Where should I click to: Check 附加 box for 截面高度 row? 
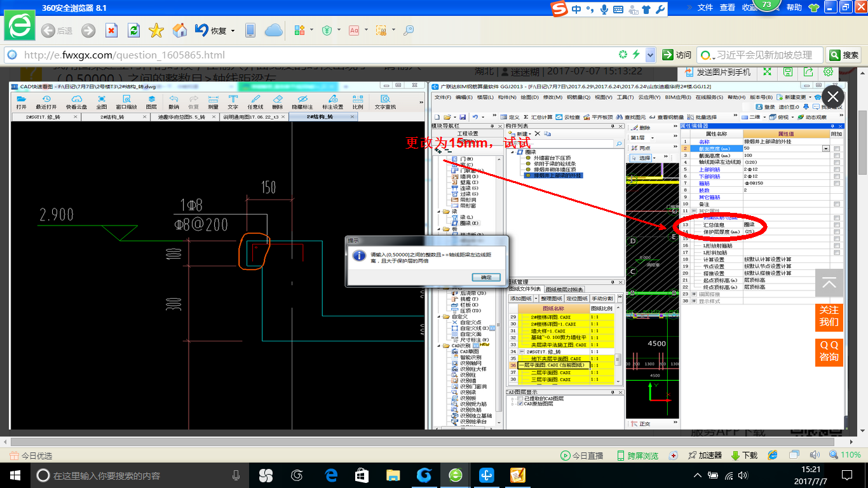(837, 156)
